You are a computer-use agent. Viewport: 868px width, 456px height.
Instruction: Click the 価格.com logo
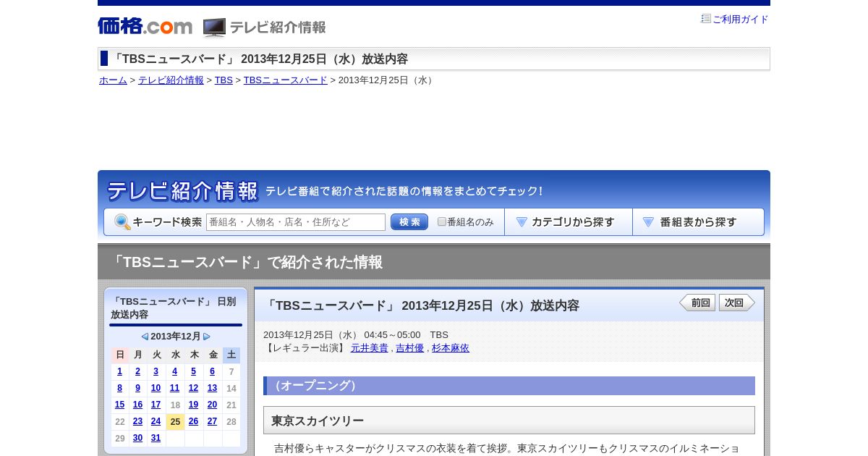pos(145,26)
